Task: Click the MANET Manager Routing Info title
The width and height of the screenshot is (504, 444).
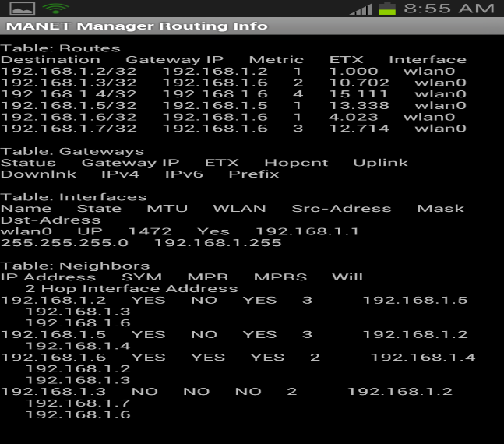Action: pos(137,26)
